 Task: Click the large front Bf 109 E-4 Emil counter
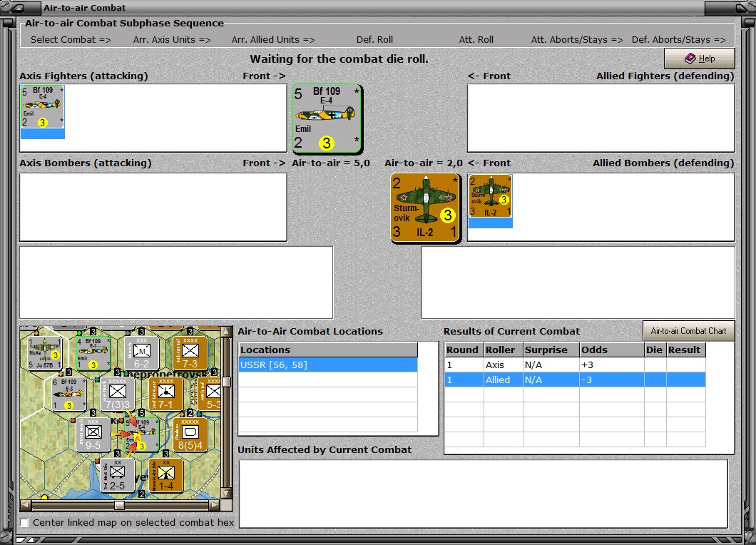coord(327,118)
